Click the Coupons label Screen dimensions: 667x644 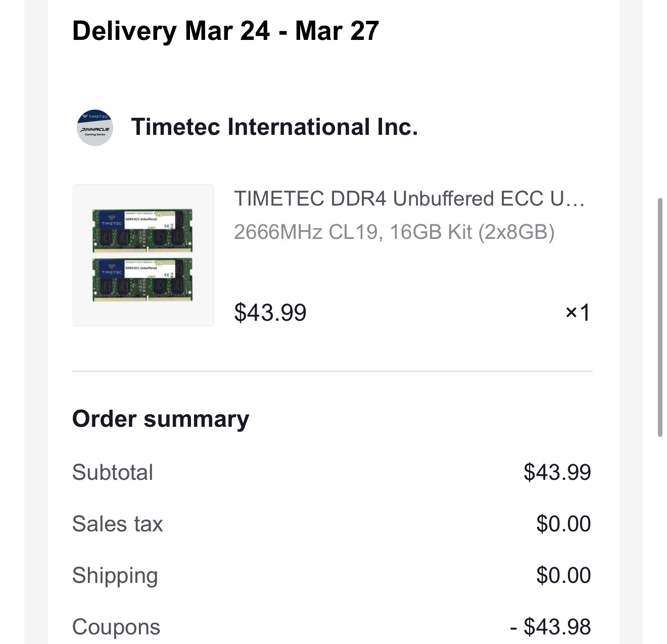click(116, 627)
